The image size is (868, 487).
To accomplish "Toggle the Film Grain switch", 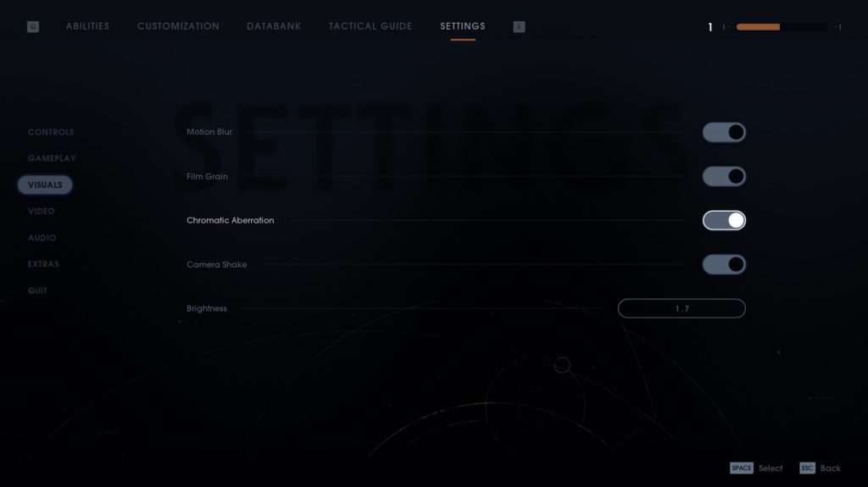I will pyautogui.click(x=724, y=176).
